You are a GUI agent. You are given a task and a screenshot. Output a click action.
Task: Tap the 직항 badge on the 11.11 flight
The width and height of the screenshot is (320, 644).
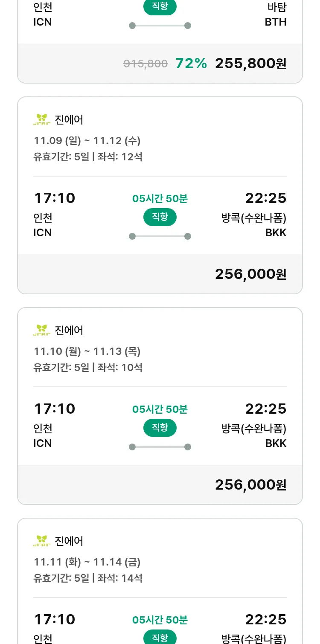click(160, 638)
